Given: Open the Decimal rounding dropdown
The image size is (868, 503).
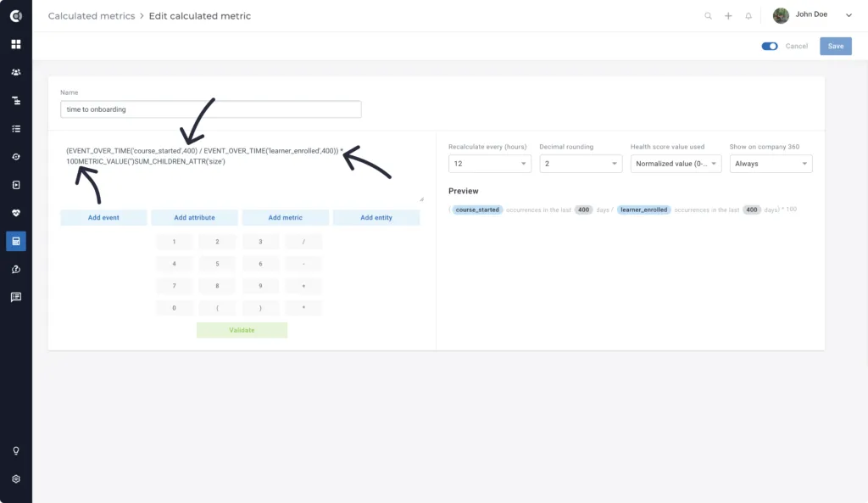Looking at the screenshot, I should [x=581, y=164].
